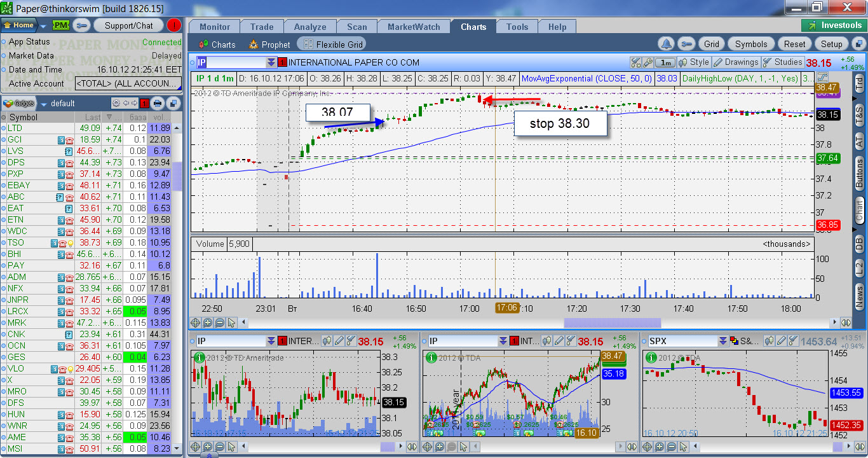The image size is (868, 458).
Task: Select the Tools tab
Action: click(x=517, y=27)
